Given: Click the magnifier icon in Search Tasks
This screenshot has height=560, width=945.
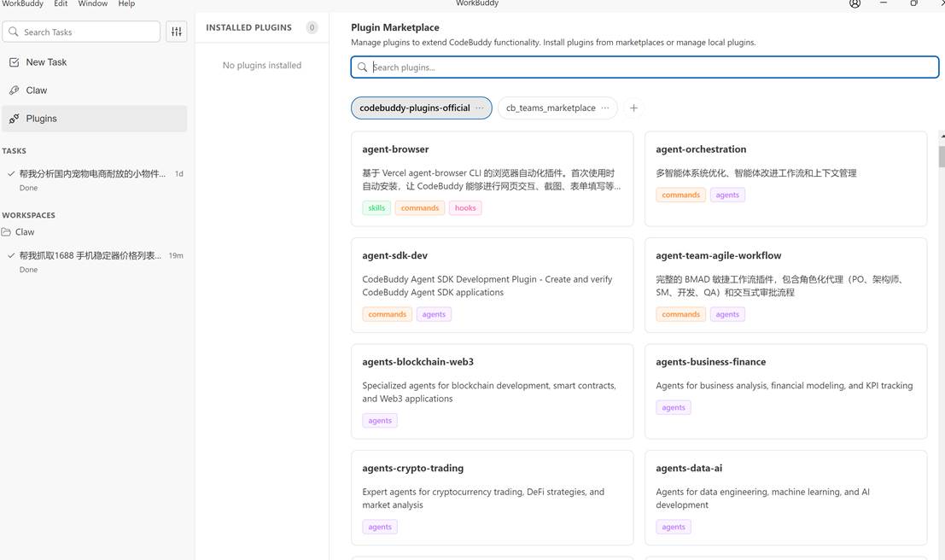Looking at the screenshot, I should [x=14, y=32].
